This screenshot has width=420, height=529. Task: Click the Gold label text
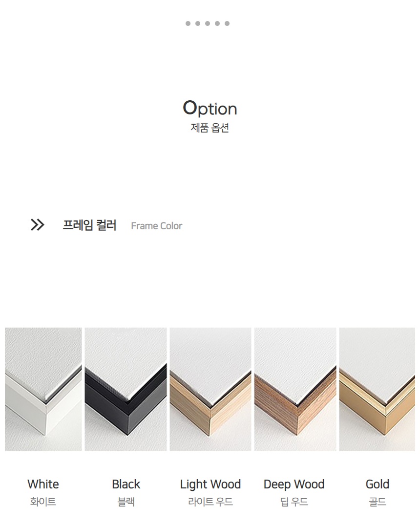(378, 484)
